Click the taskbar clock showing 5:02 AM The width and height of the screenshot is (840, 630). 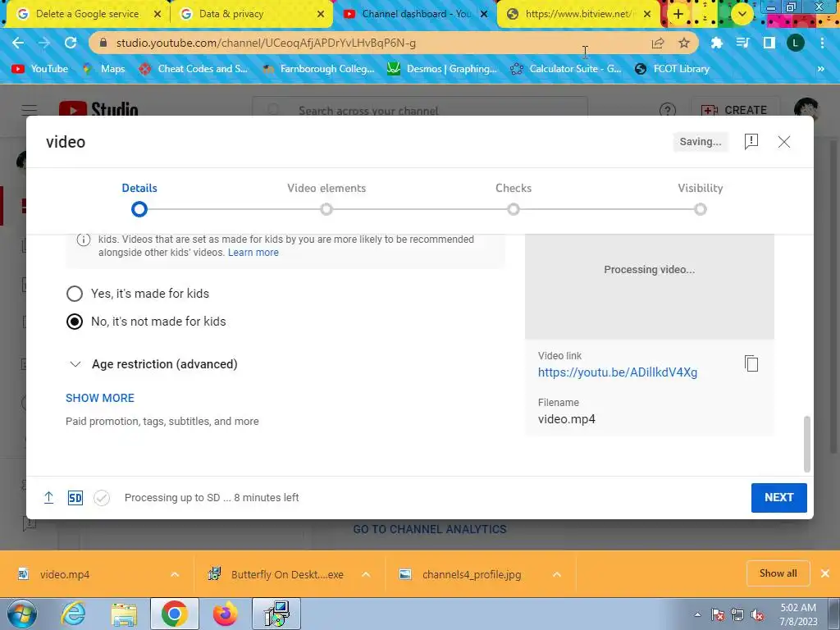[x=798, y=614]
